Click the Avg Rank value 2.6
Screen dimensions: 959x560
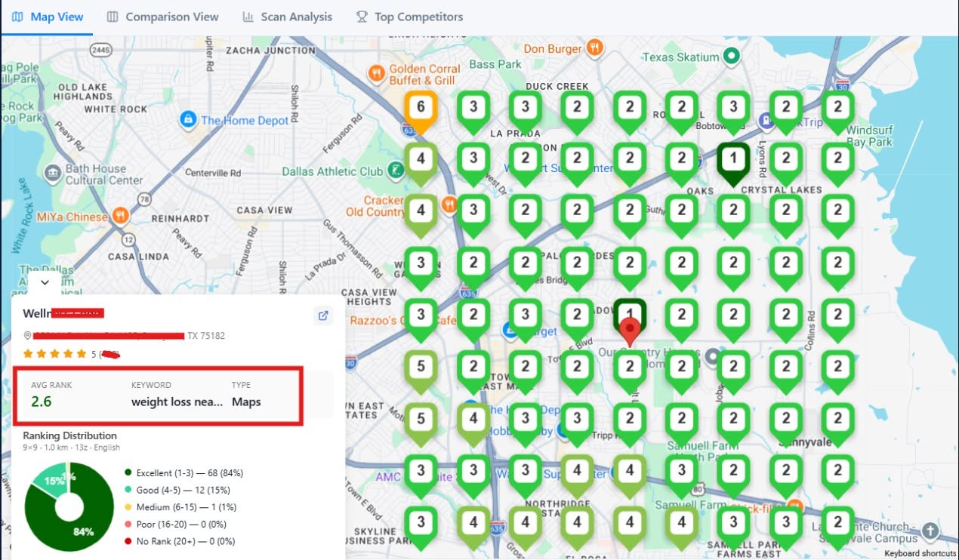(41, 402)
